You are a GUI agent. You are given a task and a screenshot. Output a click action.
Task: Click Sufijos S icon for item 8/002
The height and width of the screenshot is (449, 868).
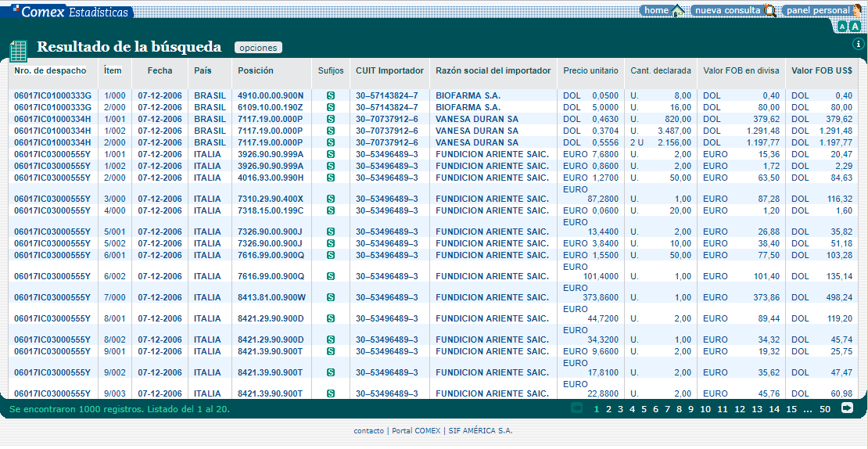pos(331,339)
